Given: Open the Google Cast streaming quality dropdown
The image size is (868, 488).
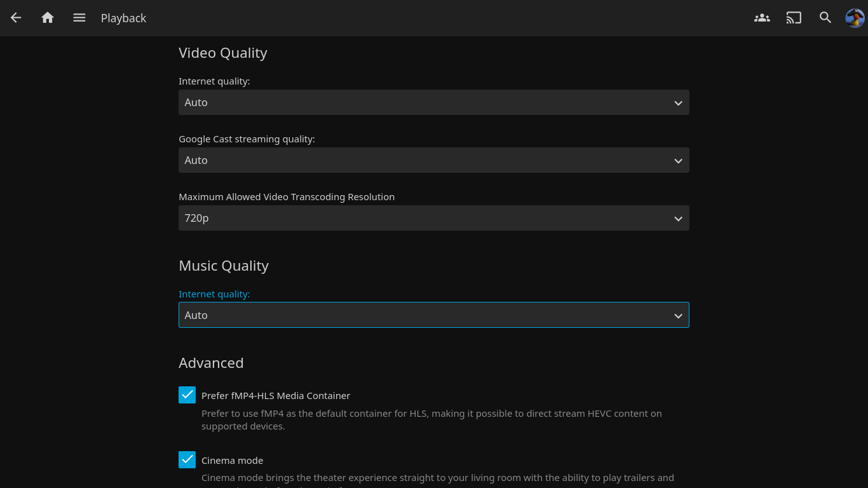Looking at the screenshot, I should tap(433, 160).
